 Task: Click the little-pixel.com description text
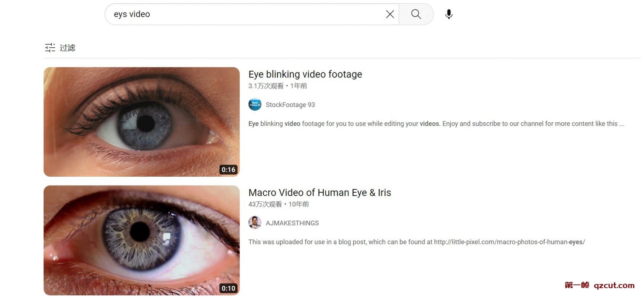pos(416,242)
